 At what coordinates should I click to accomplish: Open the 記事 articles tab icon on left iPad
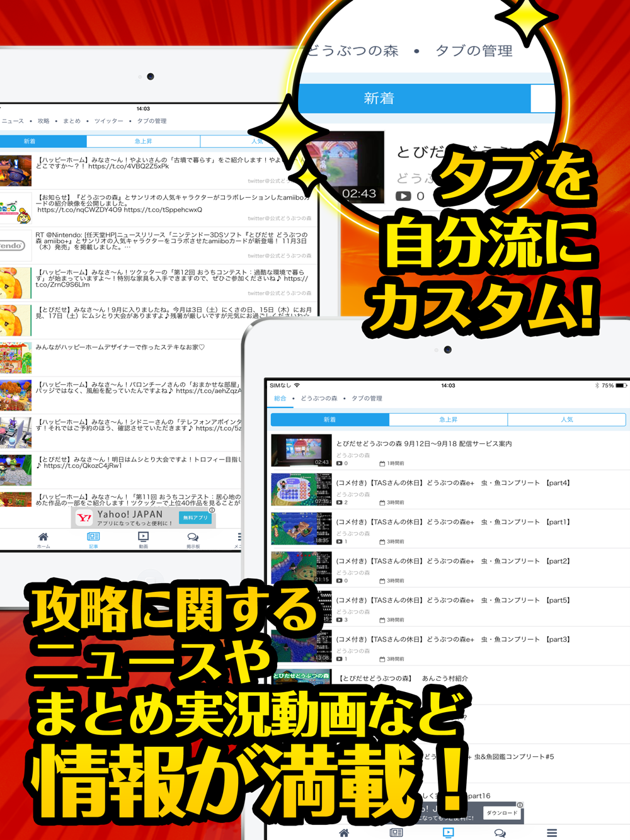[x=93, y=537]
